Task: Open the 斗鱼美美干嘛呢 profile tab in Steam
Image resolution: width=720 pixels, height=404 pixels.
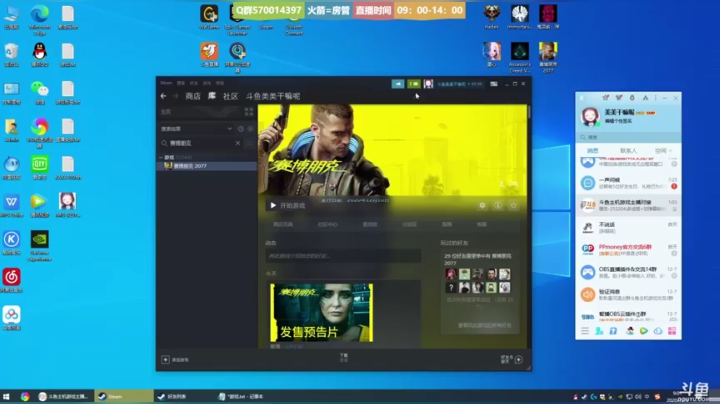Action: (x=273, y=96)
